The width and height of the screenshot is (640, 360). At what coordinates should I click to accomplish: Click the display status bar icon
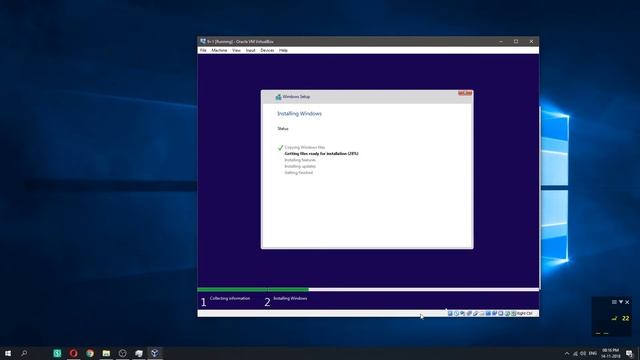coord(488,313)
